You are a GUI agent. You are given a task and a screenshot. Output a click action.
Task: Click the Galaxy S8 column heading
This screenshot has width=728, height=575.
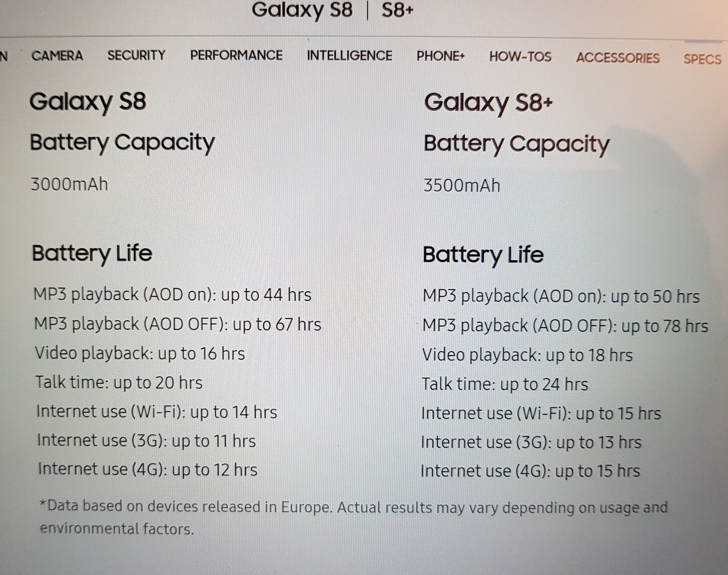(x=88, y=102)
